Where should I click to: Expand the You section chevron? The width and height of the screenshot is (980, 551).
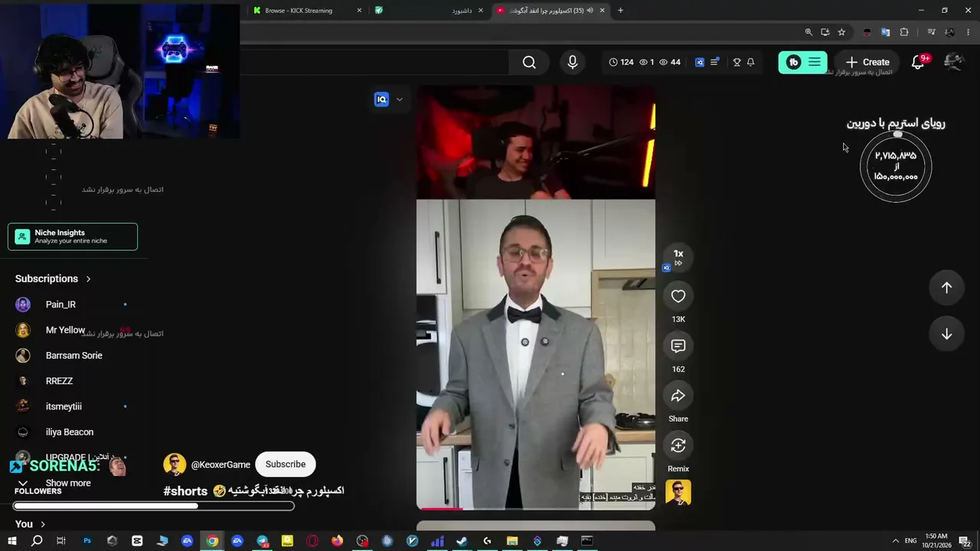pyautogui.click(x=43, y=524)
